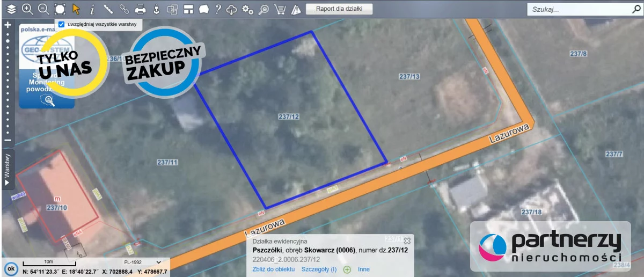
Task: Open the street view person tool
Action: coord(156,9)
